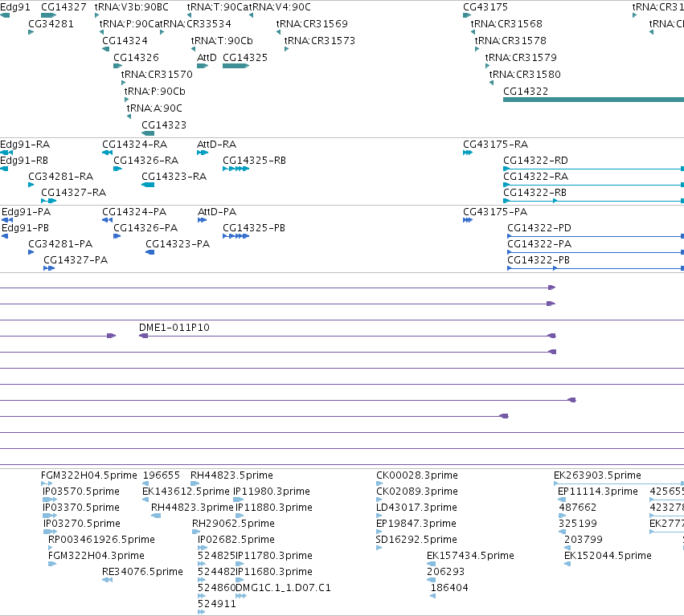Select the 524911 feature
This screenshot has width=684, height=616.
[x=201, y=612]
